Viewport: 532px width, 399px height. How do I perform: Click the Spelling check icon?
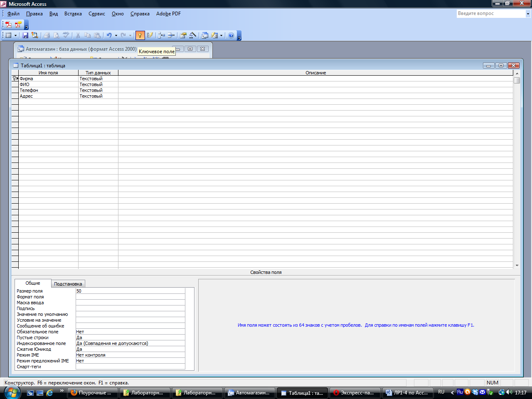(66, 35)
